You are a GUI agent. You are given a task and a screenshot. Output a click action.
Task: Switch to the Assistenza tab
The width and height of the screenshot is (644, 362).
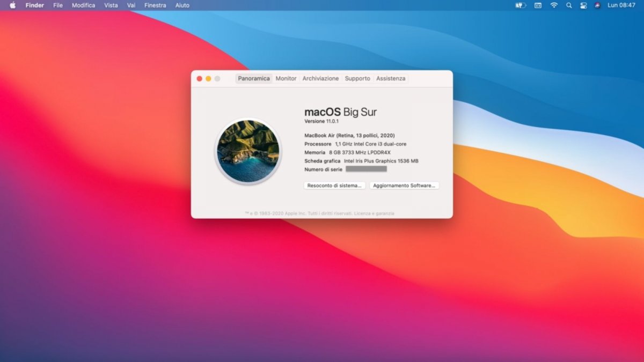(391, 78)
